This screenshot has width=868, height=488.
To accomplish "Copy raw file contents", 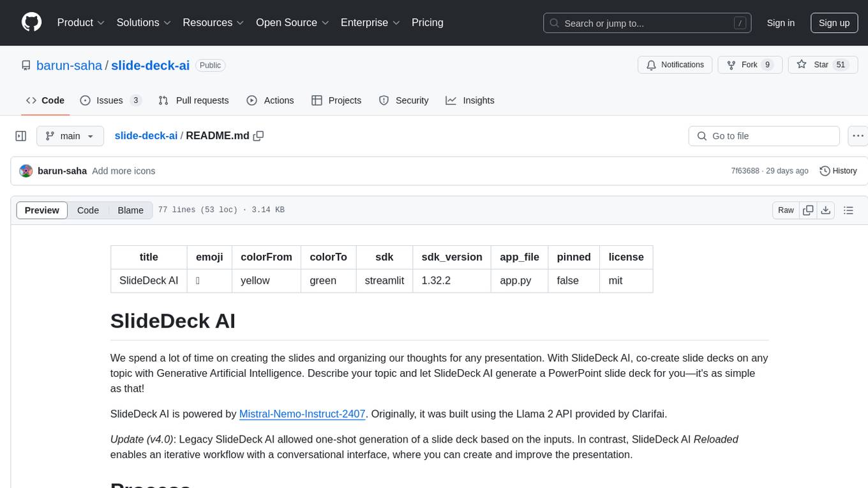I will pos(808,210).
